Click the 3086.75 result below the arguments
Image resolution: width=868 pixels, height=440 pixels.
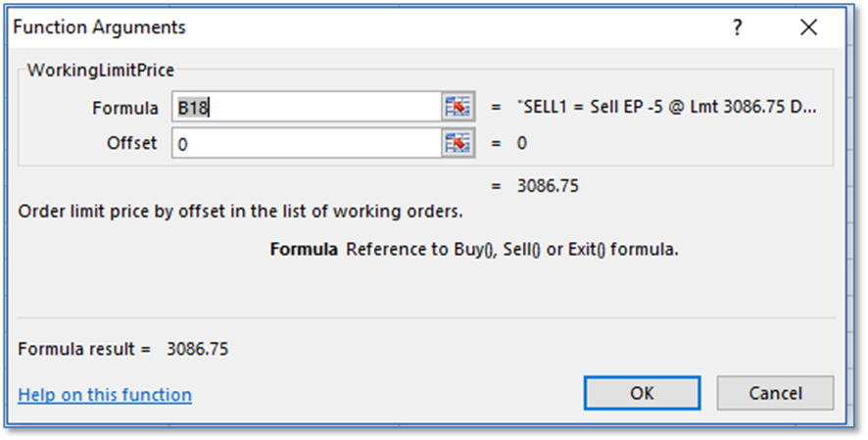coord(547,184)
